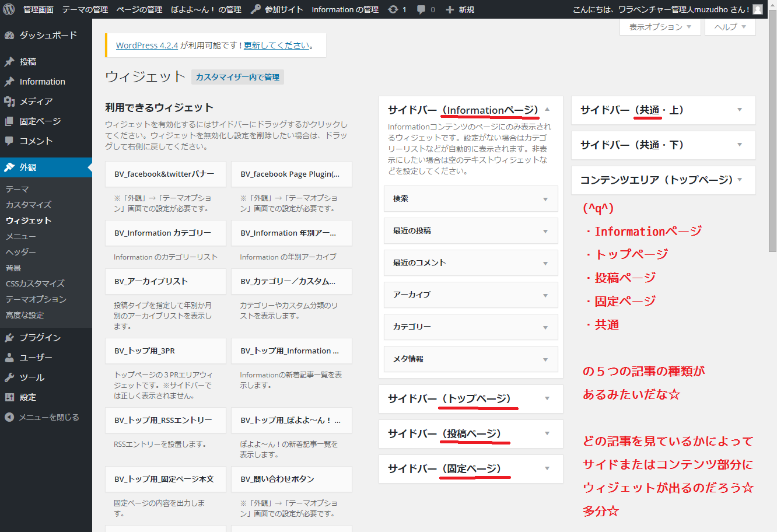
Task: Click the メニューを閉じる collapse arrow icon
Action: [x=9, y=417]
